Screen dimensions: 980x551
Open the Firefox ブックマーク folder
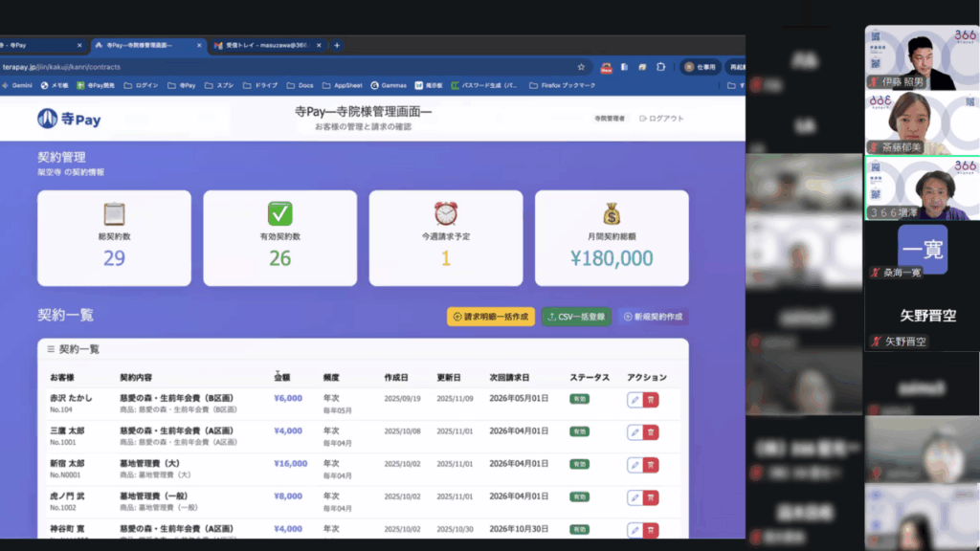pos(568,85)
